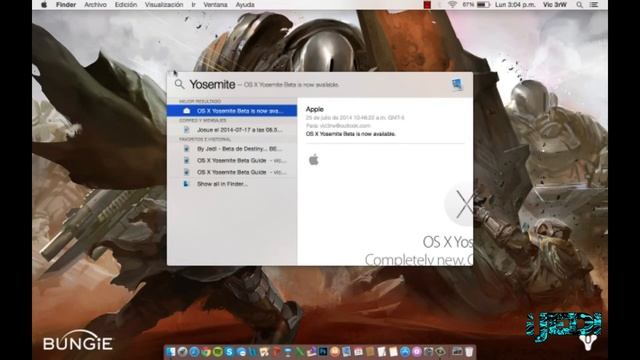
Task: Open Photoshop from the Dock
Action: point(323,351)
